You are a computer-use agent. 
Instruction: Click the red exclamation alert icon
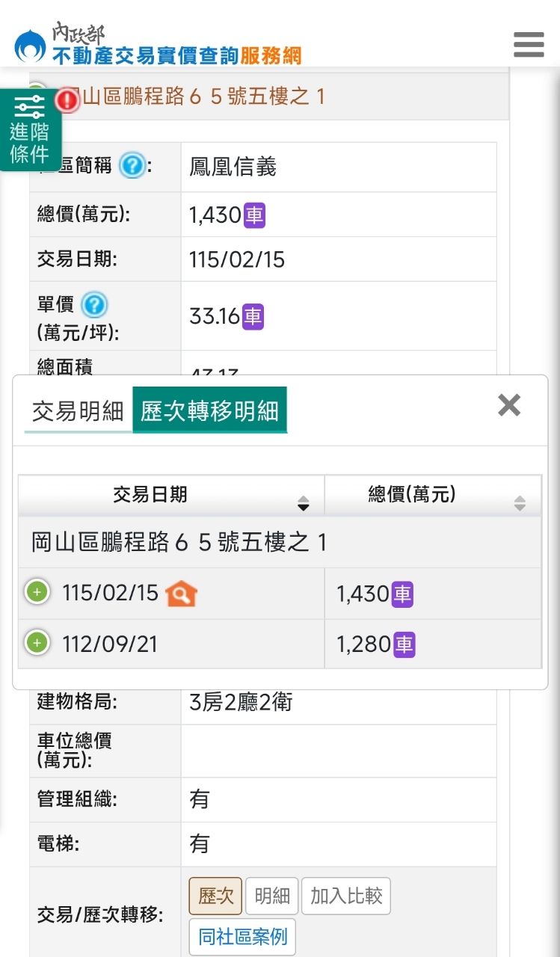tap(67, 99)
